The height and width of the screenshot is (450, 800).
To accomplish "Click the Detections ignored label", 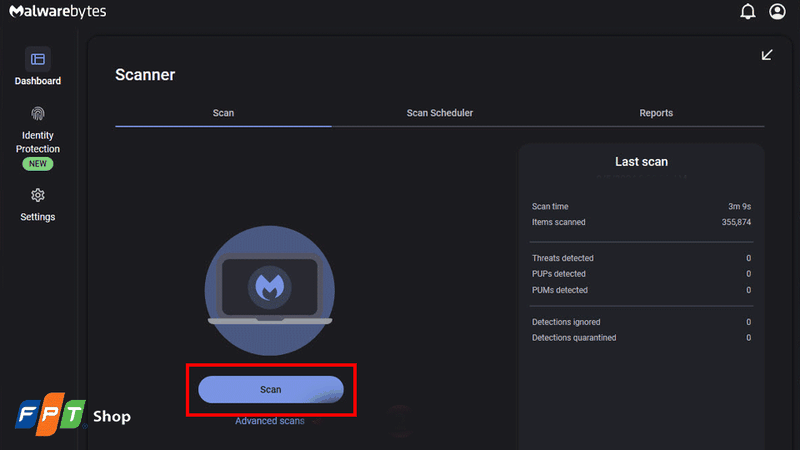I will click(566, 322).
